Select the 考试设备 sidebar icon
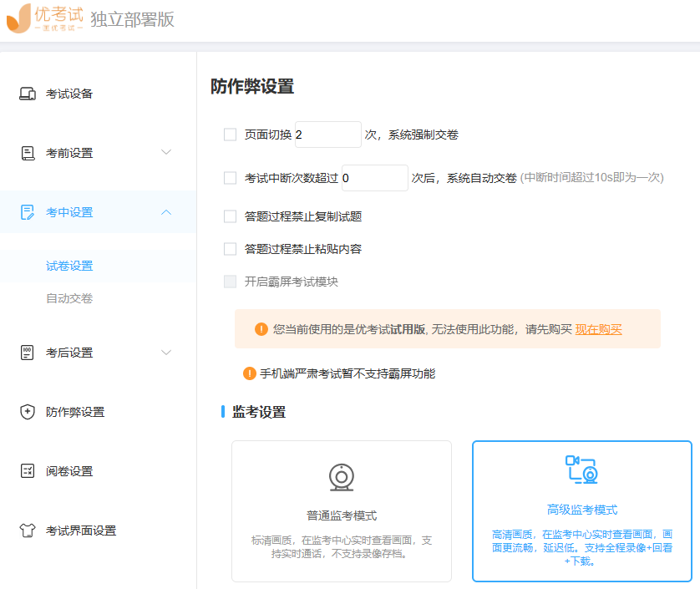Viewport: 700px width, 589px height. [26, 93]
